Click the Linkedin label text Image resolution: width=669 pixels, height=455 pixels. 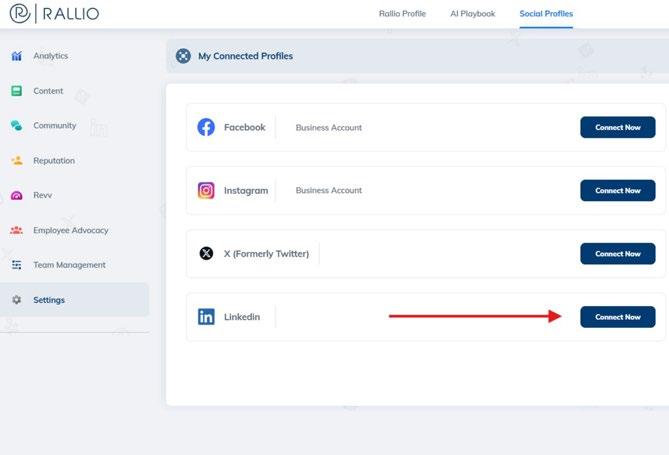(242, 317)
